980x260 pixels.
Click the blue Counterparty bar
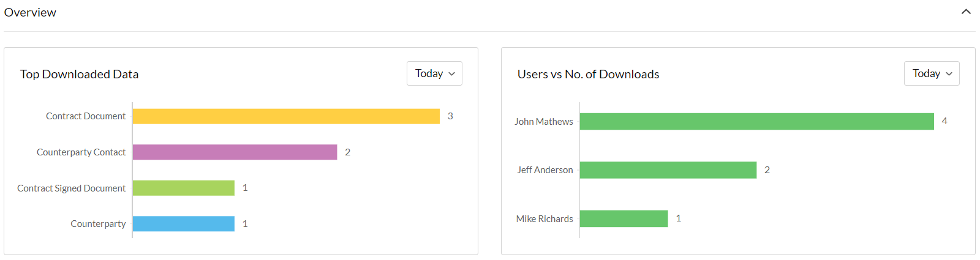pyautogui.click(x=184, y=224)
